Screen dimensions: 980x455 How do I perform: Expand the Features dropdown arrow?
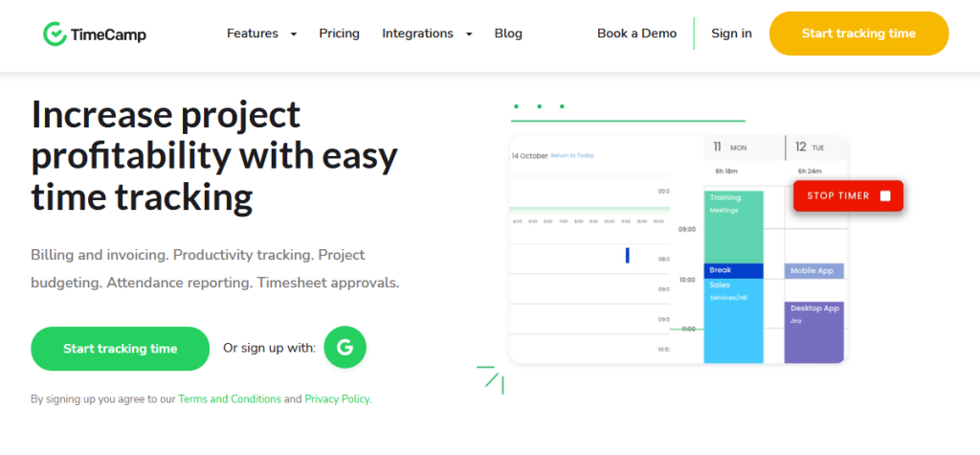click(x=294, y=34)
